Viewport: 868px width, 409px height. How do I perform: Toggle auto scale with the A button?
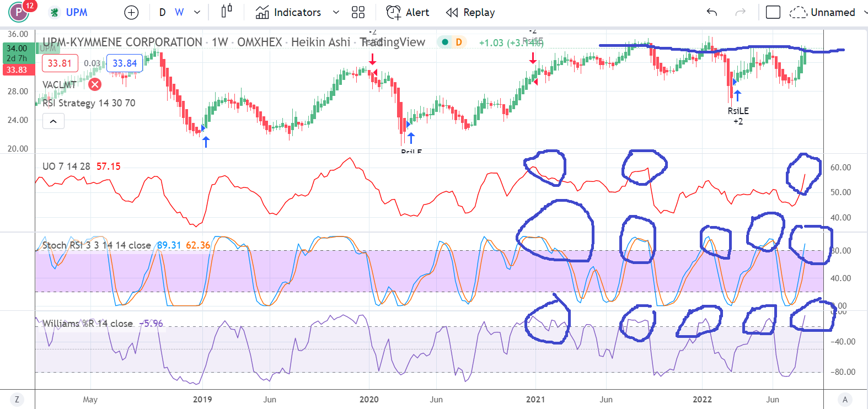845,400
